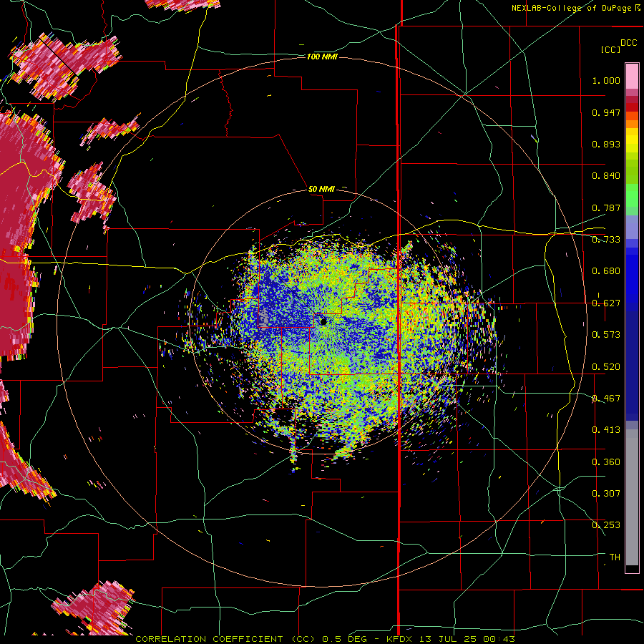644x644 pixels.
Task: Click the 0.840 scale value
Action: tap(606, 176)
